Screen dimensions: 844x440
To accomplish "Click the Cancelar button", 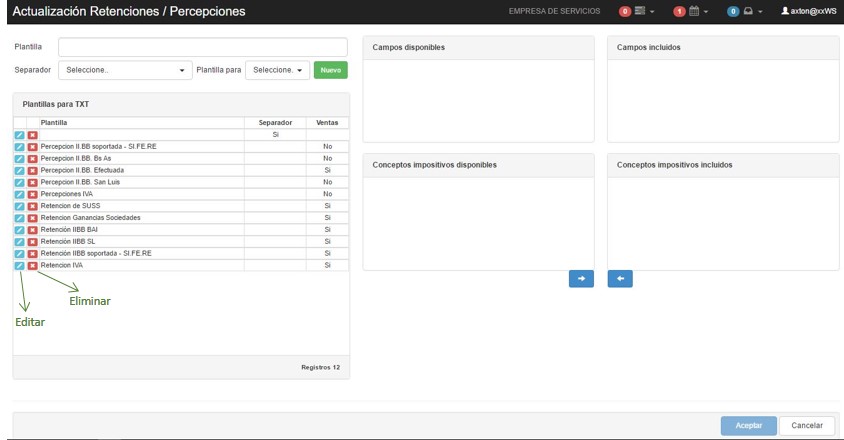I will click(x=806, y=425).
